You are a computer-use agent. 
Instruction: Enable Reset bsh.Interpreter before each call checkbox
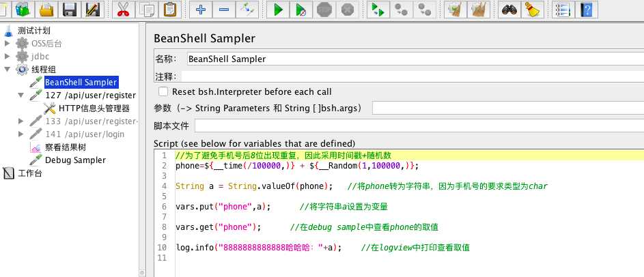[163, 91]
